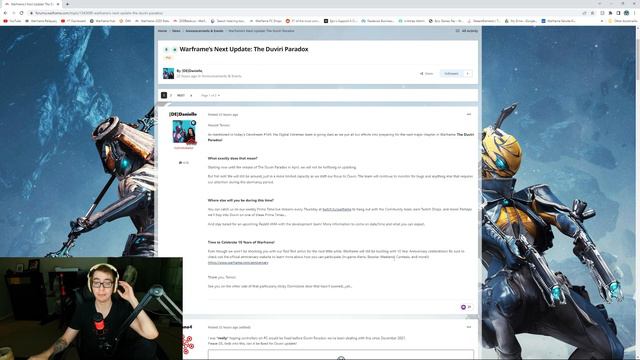Image resolution: width=640 pixels, height=360 pixels.
Task: Click the forums.warframe.com address bar
Action: pos(302,13)
